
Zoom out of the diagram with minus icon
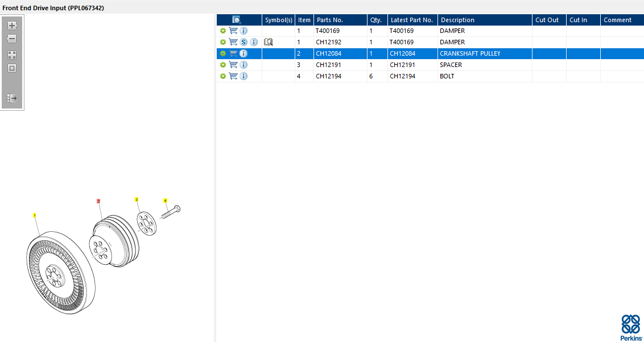[12, 39]
